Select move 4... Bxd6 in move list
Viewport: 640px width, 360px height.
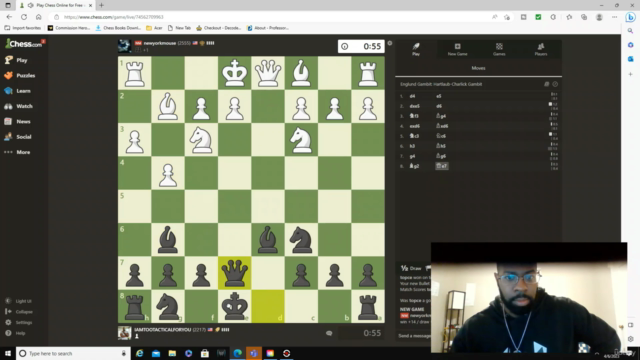442,126
